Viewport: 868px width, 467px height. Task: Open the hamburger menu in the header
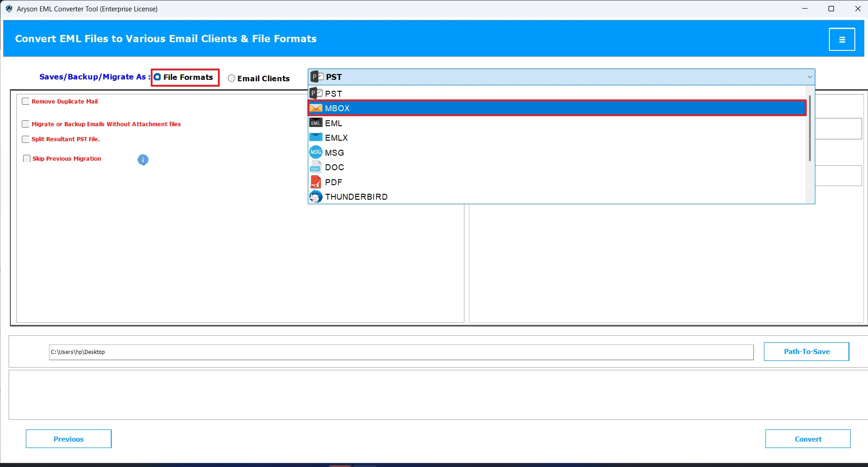pyautogui.click(x=842, y=39)
